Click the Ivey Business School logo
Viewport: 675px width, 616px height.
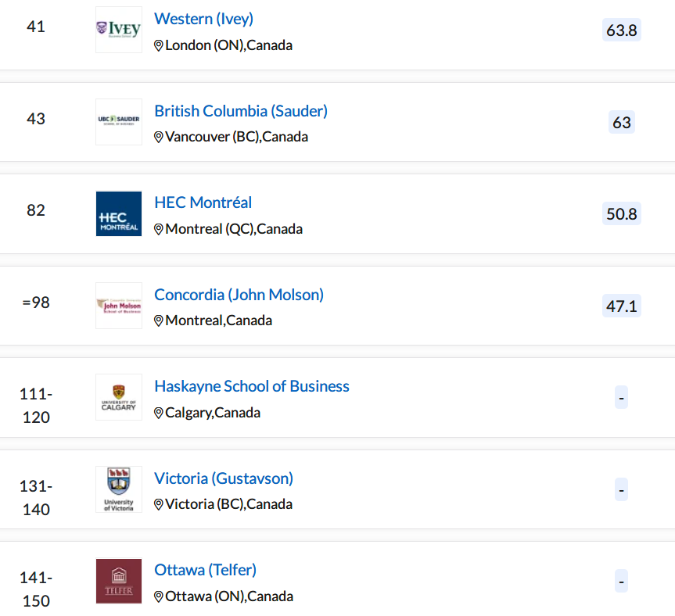119,30
